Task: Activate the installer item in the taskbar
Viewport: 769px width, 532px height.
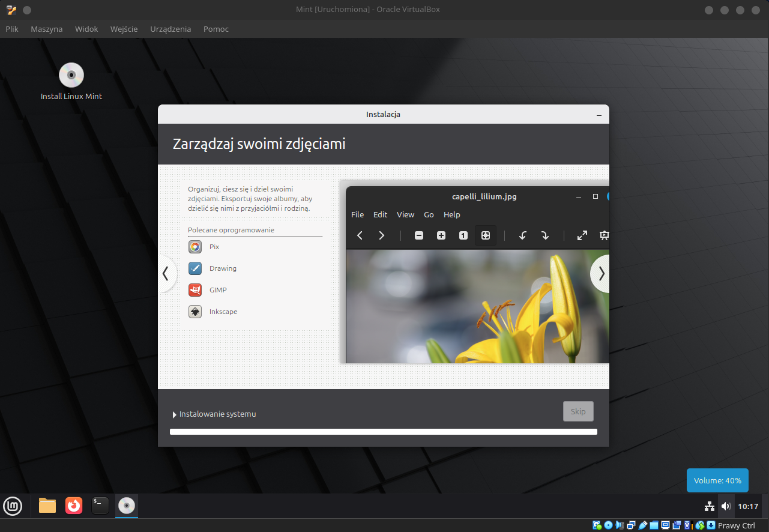Action: (127, 506)
